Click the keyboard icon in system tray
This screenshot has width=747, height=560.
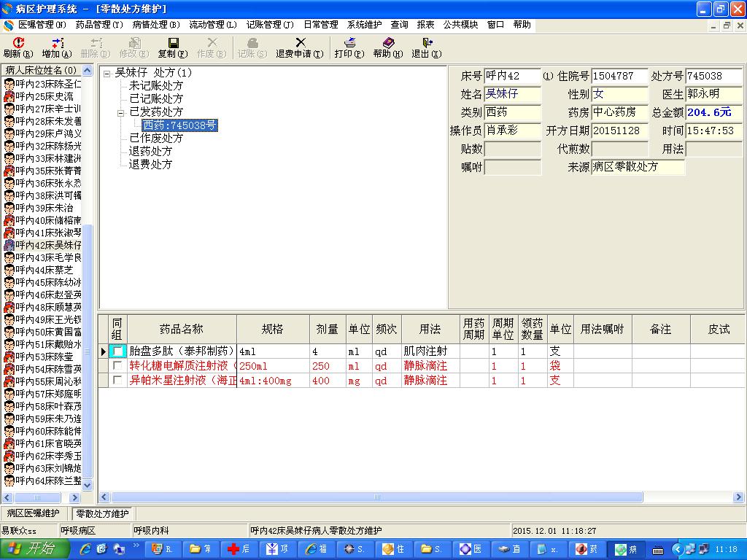[x=658, y=550]
